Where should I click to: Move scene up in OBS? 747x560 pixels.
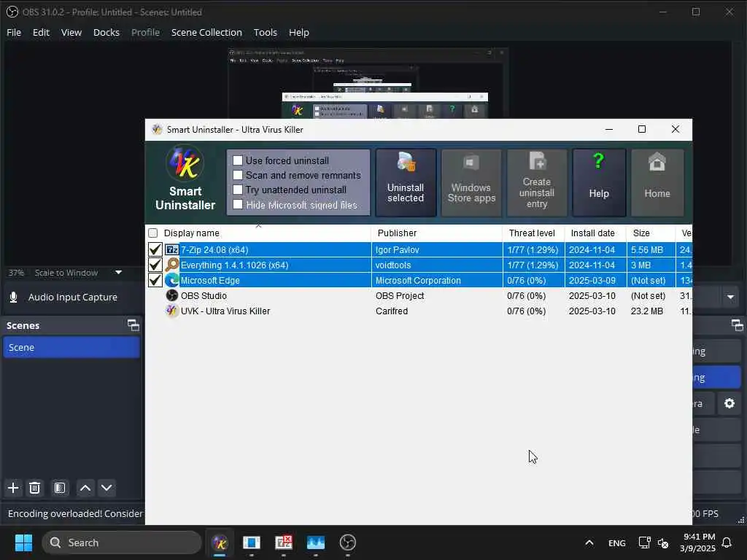pyautogui.click(x=85, y=488)
